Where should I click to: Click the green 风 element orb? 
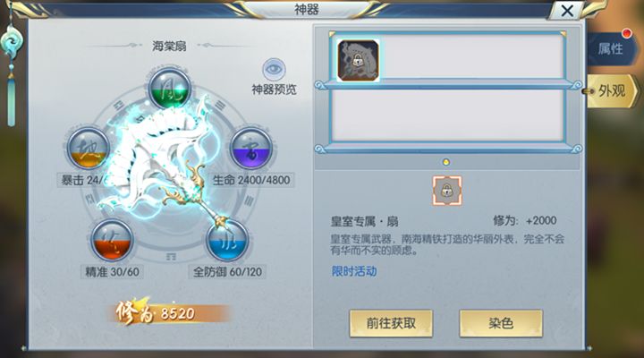click(170, 89)
